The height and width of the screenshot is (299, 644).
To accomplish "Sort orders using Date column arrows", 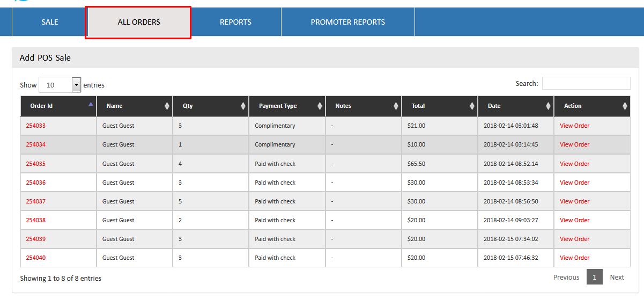I will point(549,106).
